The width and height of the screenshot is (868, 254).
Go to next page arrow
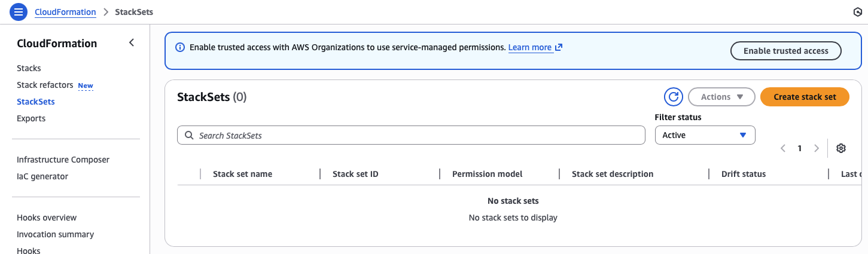(817, 148)
